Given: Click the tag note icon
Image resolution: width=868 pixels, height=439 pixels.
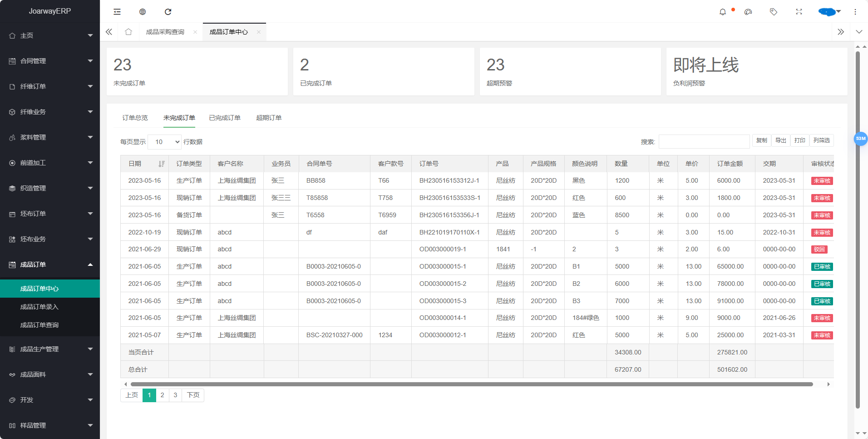Looking at the screenshot, I should coord(774,12).
